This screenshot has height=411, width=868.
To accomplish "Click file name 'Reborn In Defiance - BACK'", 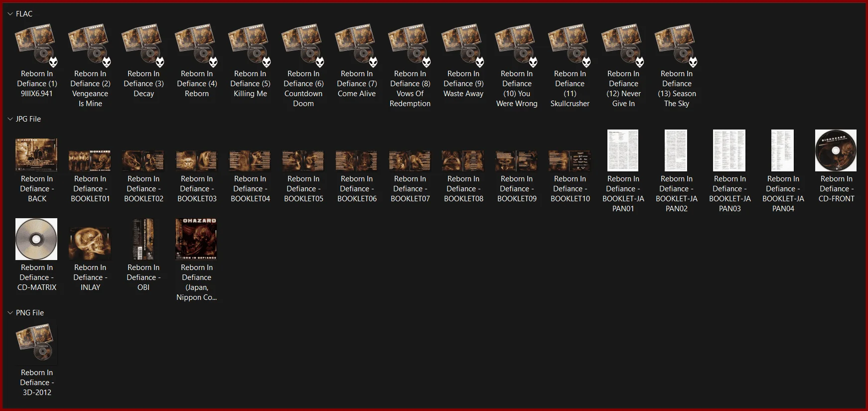I will (x=37, y=189).
